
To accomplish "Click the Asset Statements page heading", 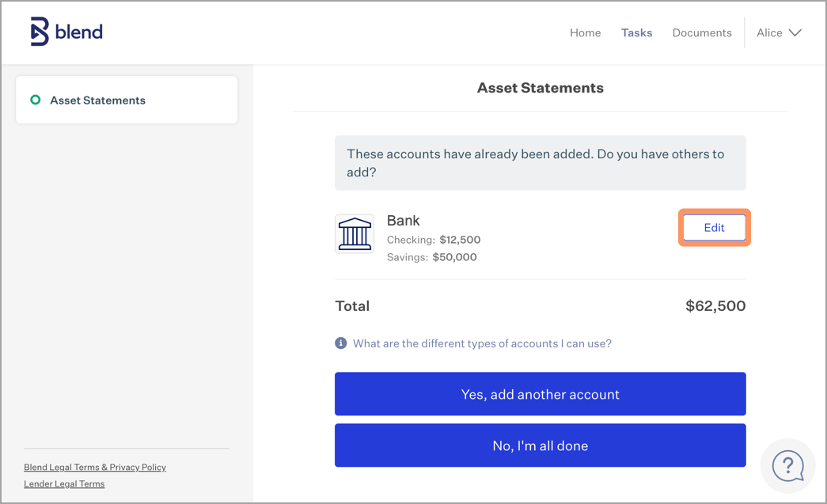I will (540, 88).
